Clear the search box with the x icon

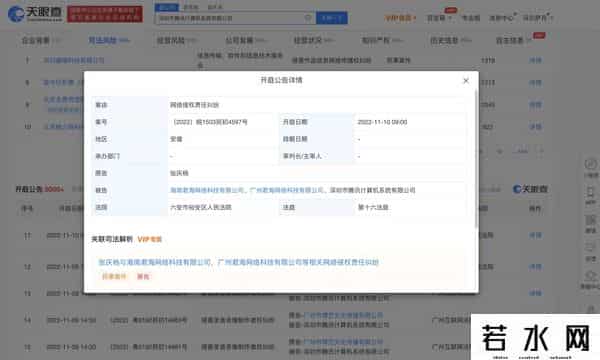click(308, 18)
